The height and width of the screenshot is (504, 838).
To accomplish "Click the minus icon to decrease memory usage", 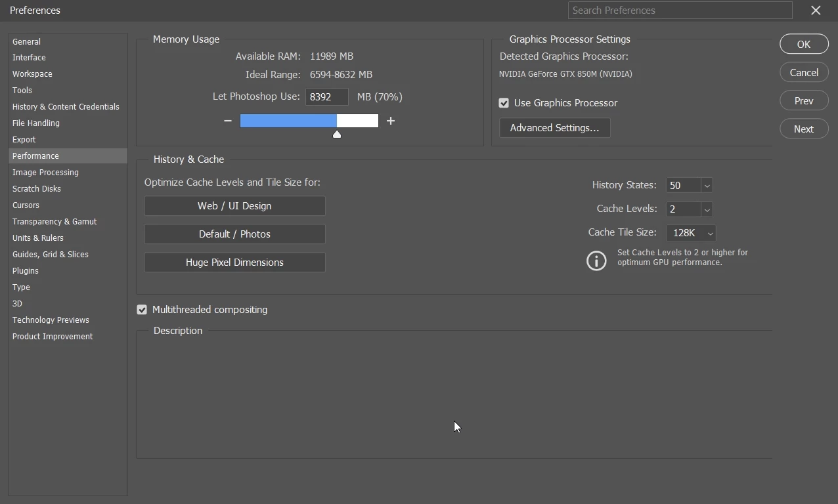I will [228, 121].
